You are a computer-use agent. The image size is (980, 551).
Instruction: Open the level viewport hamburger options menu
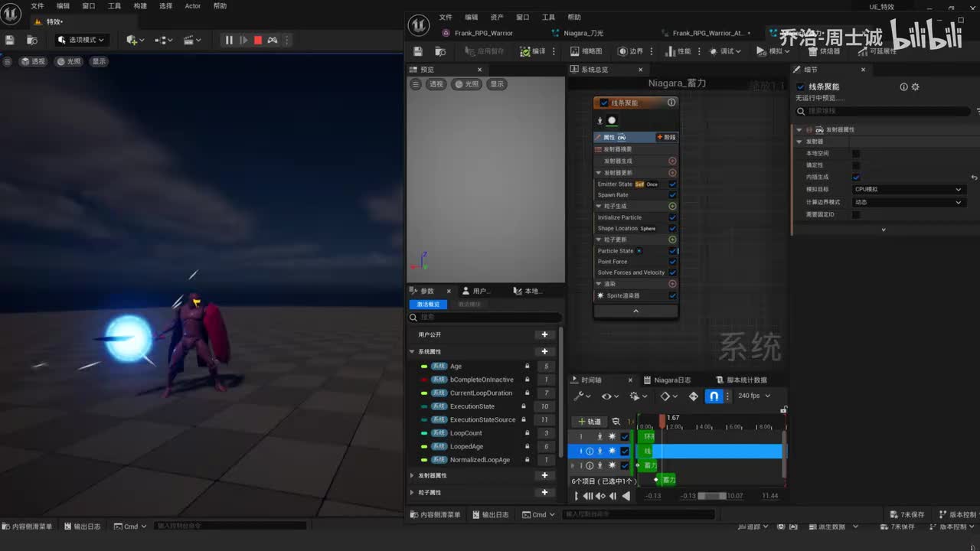pos(8,61)
